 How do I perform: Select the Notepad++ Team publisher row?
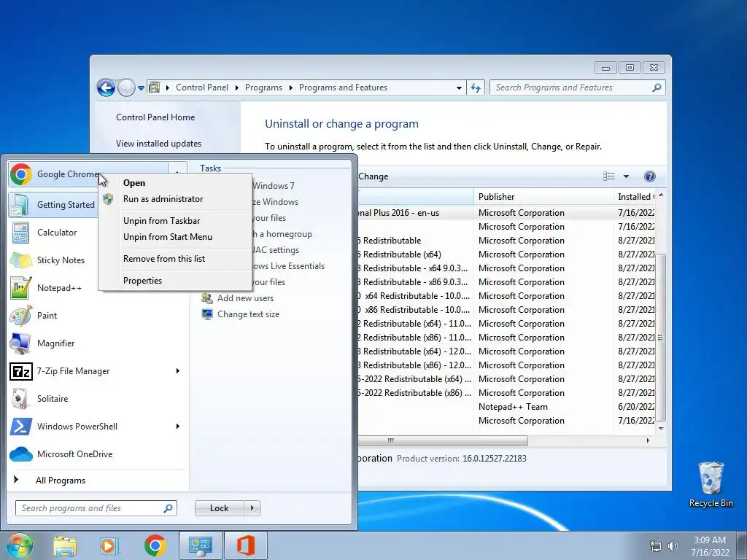pos(513,407)
